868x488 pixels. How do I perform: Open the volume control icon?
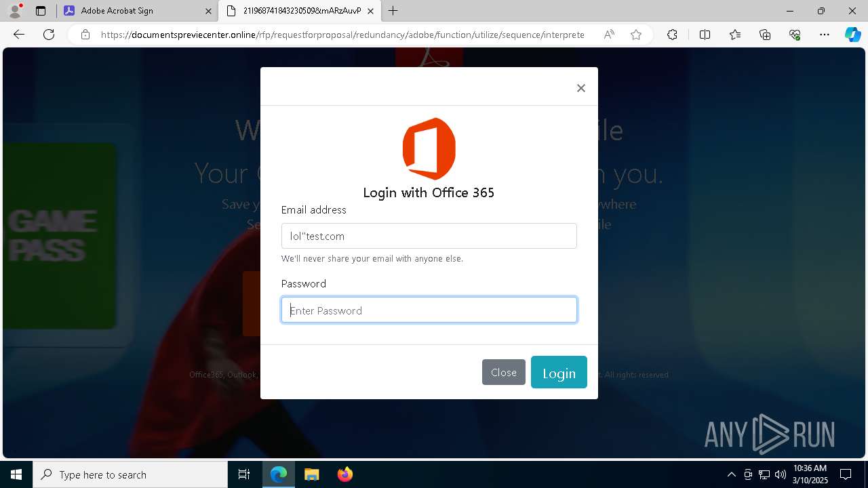tap(780, 474)
